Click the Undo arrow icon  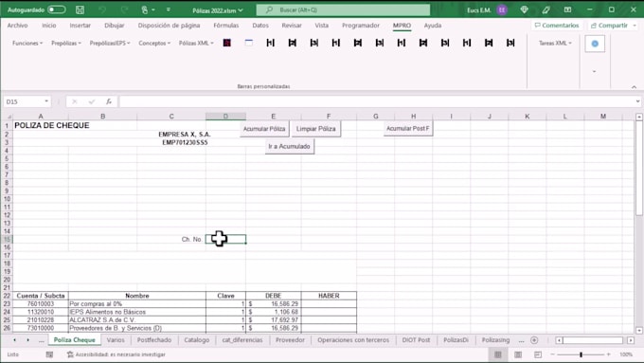102,9
